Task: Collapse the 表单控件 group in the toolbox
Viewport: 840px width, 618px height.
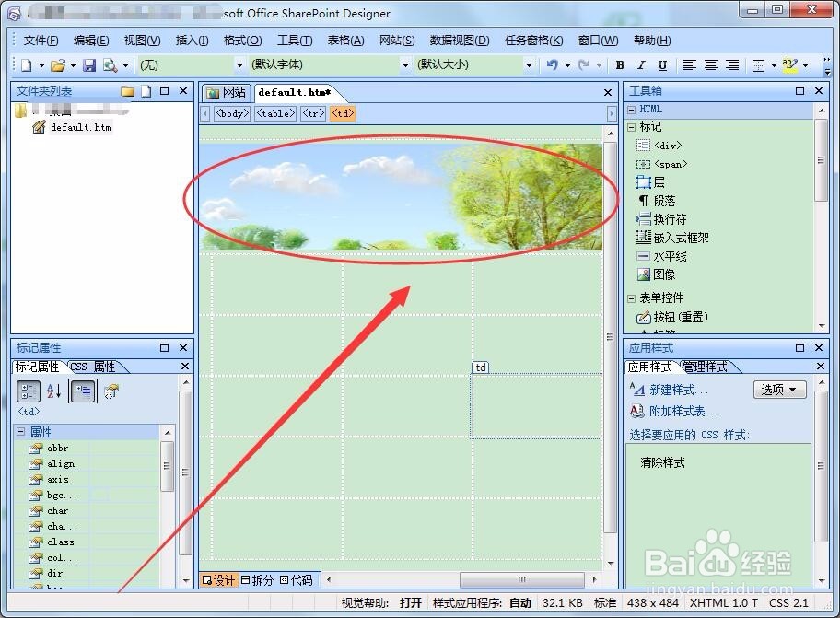Action: point(632,298)
